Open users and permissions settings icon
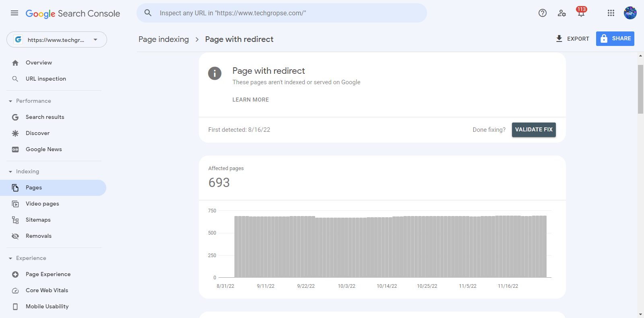Screen dimensions: 644x318 click(x=562, y=13)
